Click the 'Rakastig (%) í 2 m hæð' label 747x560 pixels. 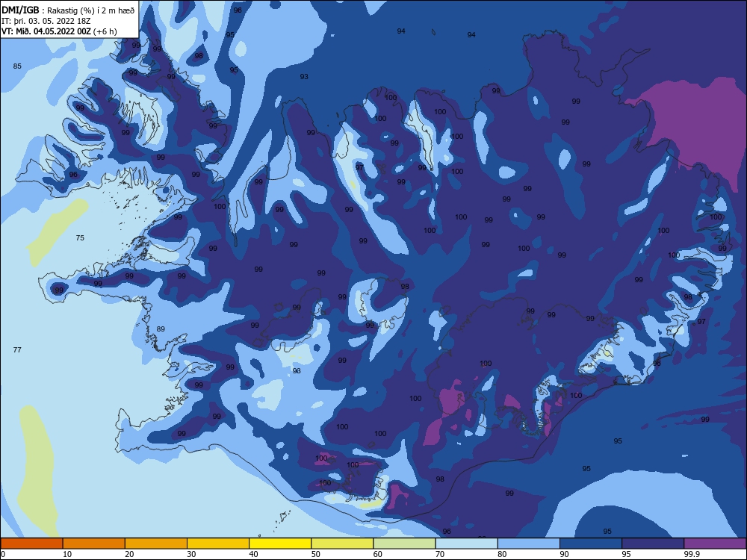91,10
